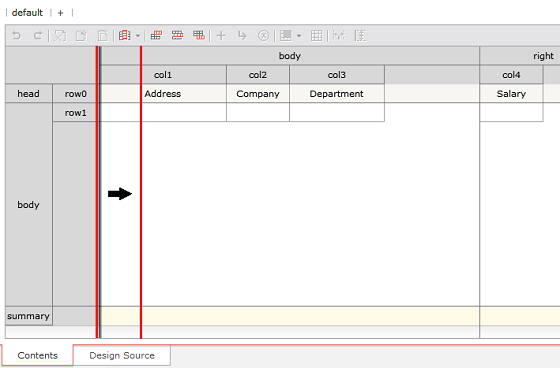
Task: Click the paste icon in toolbar
Action: click(102, 36)
